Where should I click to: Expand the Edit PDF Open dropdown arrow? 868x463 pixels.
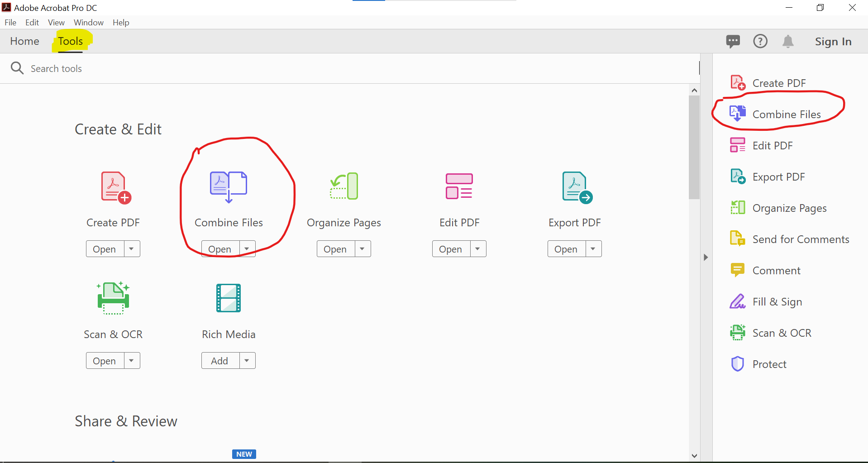tap(478, 249)
